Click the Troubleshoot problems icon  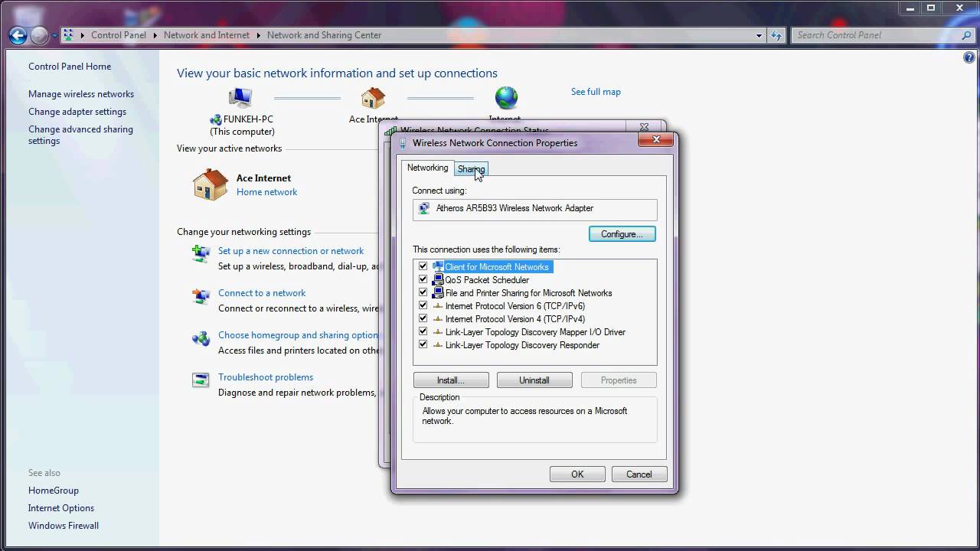coord(201,380)
